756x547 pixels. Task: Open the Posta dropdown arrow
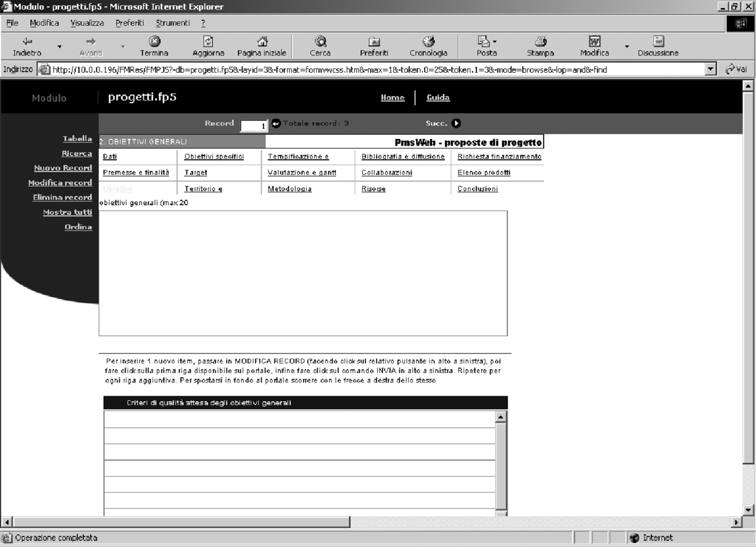(x=495, y=41)
